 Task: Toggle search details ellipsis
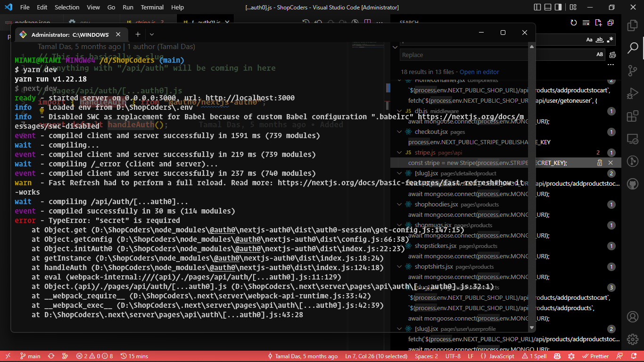tap(611, 65)
